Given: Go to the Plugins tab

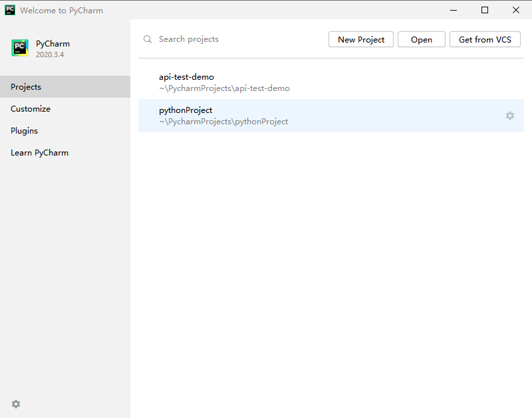Looking at the screenshot, I should click(65, 131).
